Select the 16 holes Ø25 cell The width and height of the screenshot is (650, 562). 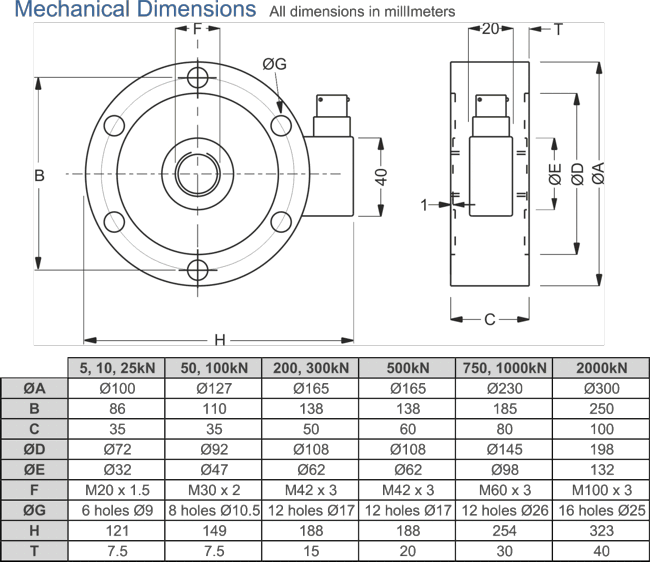(x=600, y=510)
